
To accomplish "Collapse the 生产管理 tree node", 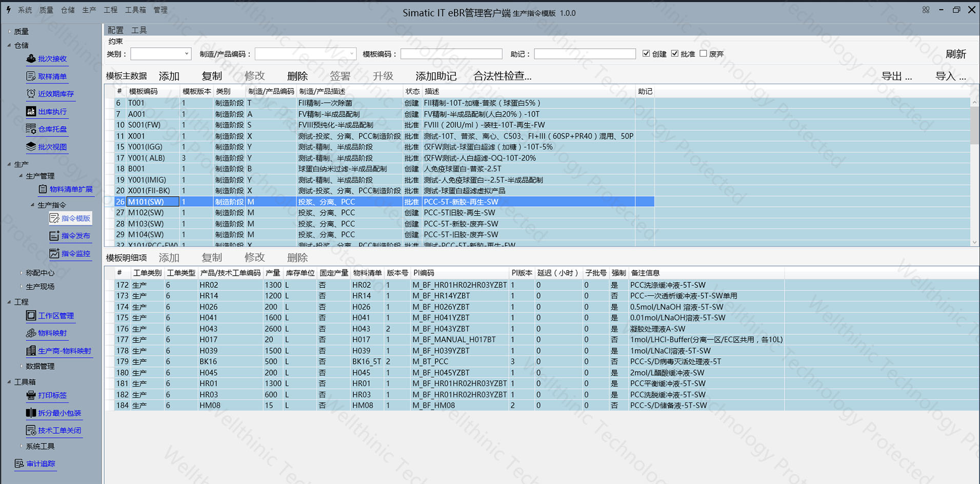I will (21, 176).
